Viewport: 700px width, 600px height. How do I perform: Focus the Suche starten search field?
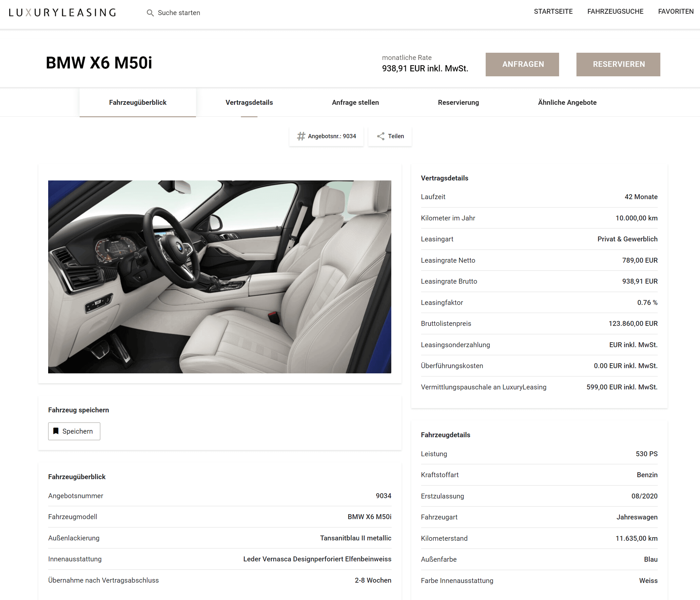point(179,13)
